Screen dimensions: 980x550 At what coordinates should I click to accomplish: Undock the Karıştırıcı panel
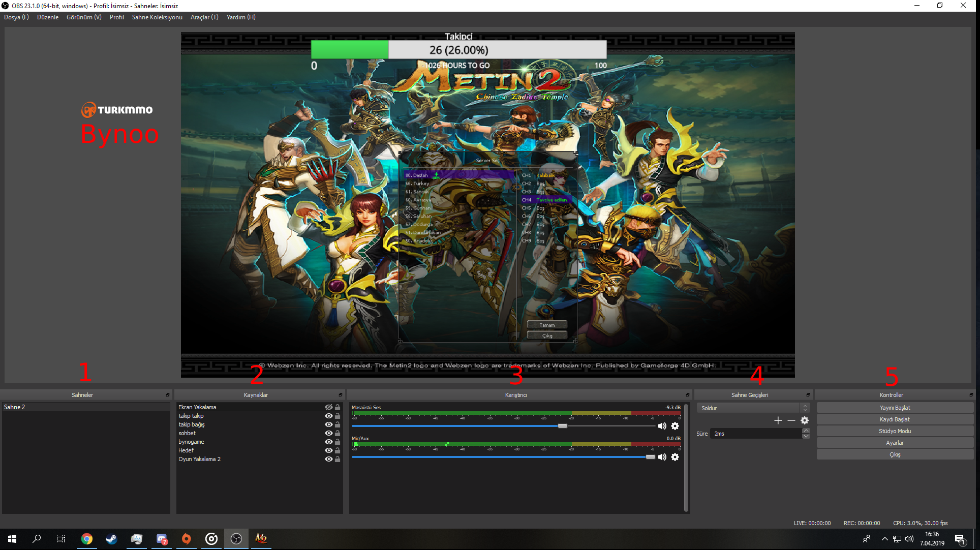tap(688, 395)
